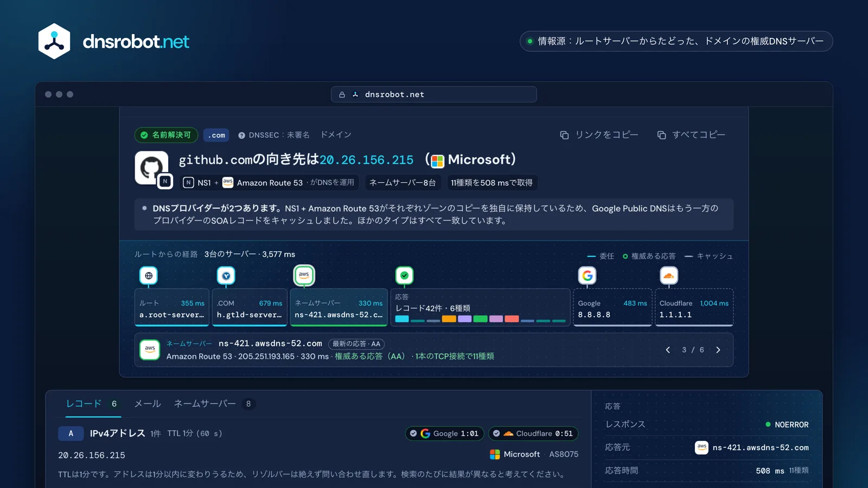Click the 11種類を508 msで取得 chip
This screenshot has width=868, height=488.
(x=492, y=183)
